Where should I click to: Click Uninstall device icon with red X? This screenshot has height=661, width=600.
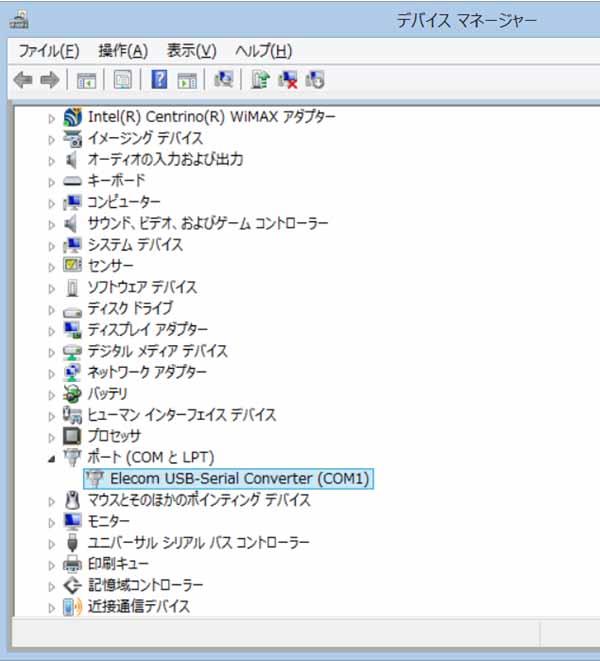288,79
